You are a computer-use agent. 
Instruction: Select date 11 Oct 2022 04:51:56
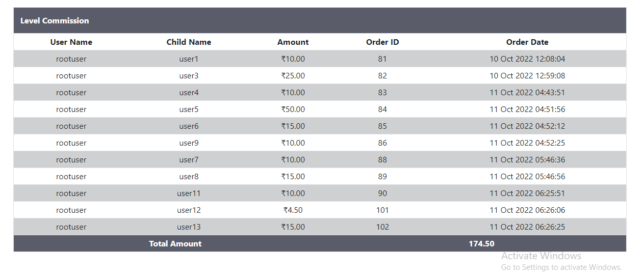pyautogui.click(x=527, y=109)
